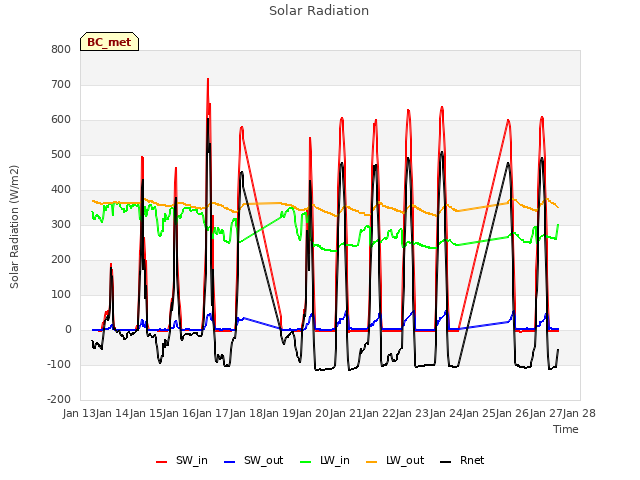
Task: Toggle the SW_out legend entry
Action: 253,460
